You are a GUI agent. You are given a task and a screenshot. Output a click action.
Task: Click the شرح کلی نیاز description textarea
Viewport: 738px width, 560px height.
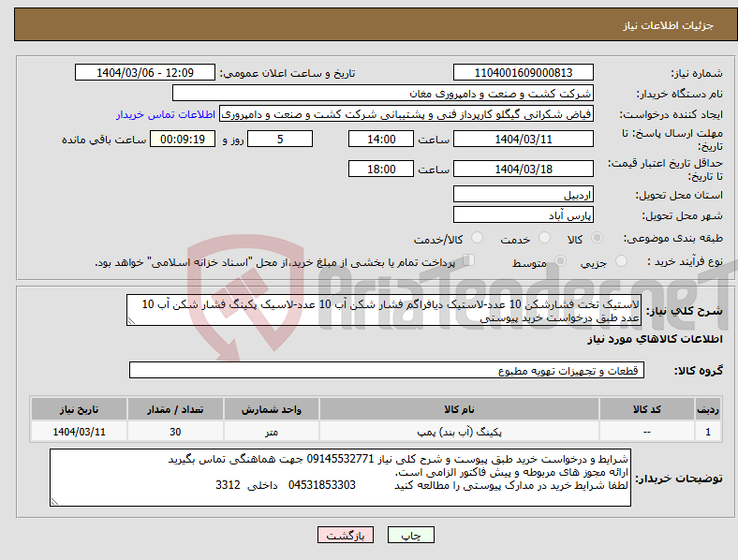click(384, 311)
